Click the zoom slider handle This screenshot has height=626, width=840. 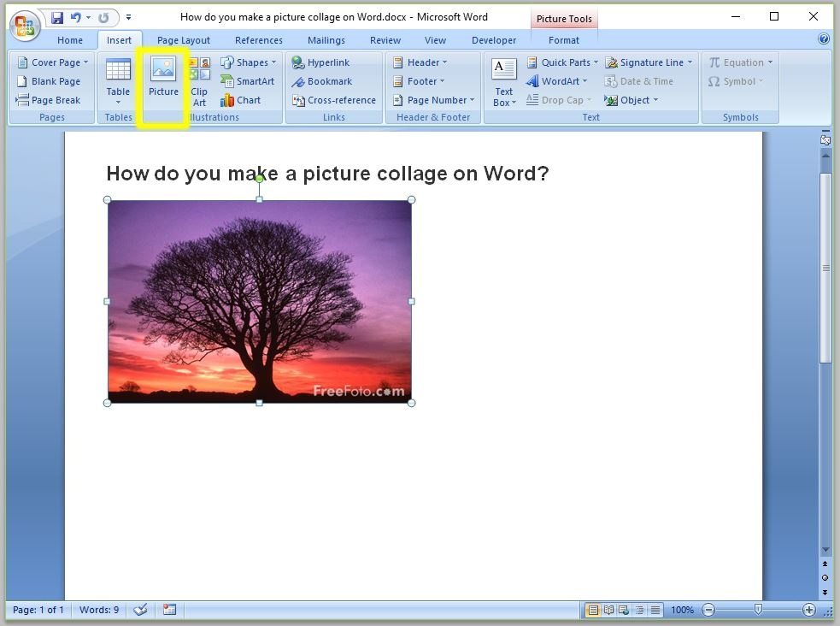[758, 610]
